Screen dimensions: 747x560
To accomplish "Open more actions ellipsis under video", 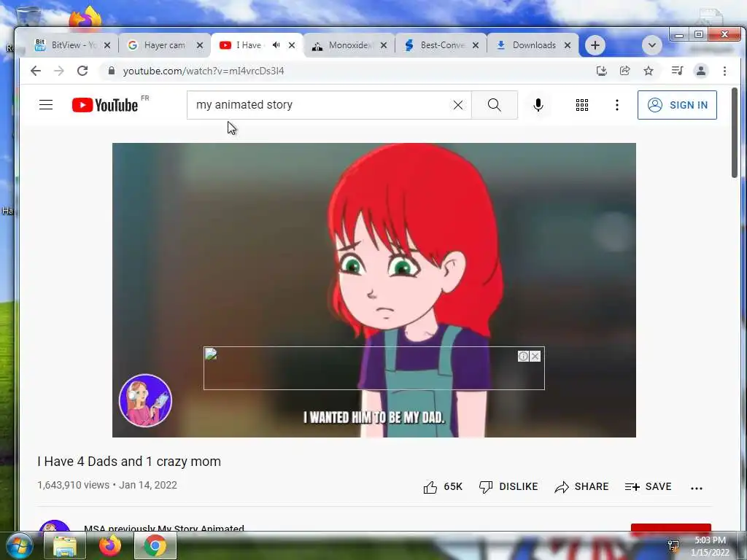I will 697,488.
